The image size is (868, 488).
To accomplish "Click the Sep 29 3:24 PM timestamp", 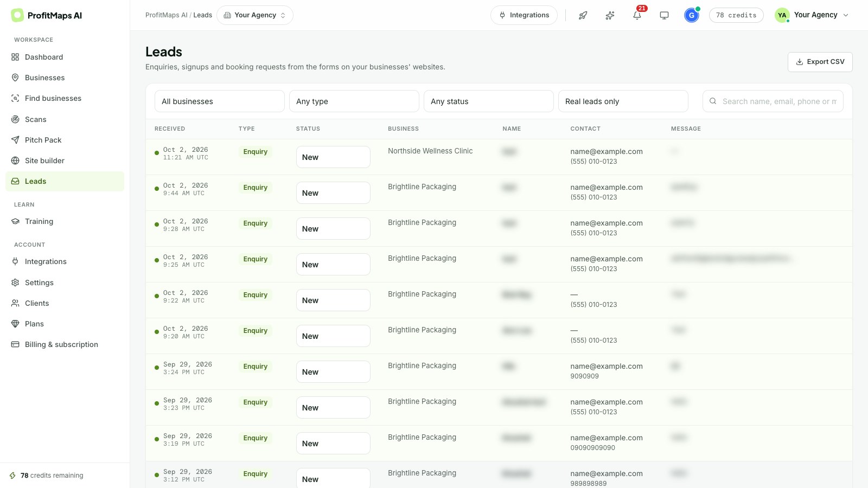I will pyautogui.click(x=188, y=368).
